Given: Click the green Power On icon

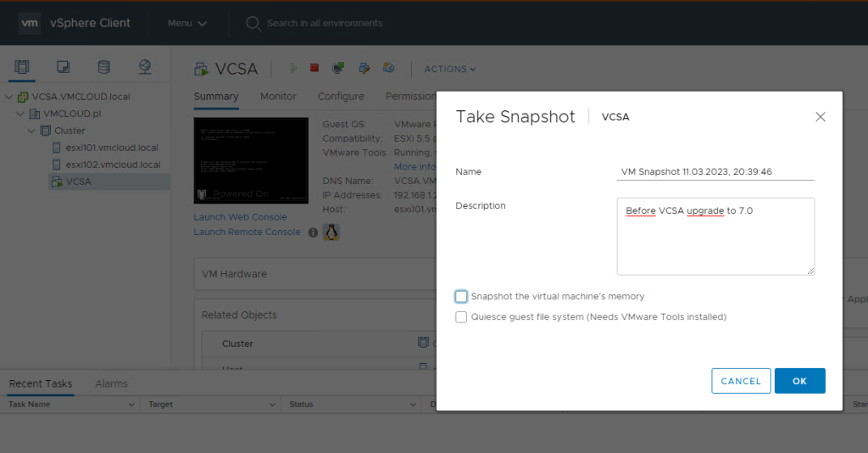Looking at the screenshot, I should pos(293,68).
